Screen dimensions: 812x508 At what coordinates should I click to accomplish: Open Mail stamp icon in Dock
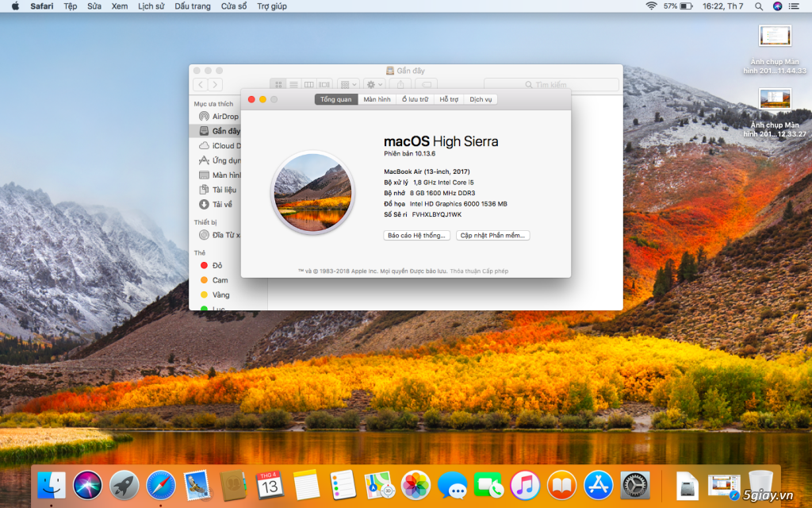pyautogui.click(x=197, y=486)
